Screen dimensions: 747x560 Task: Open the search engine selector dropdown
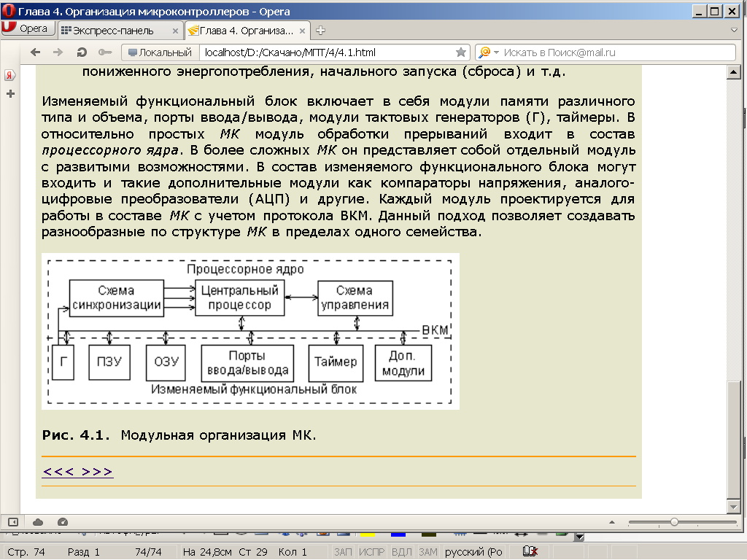[x=488, y=52]
